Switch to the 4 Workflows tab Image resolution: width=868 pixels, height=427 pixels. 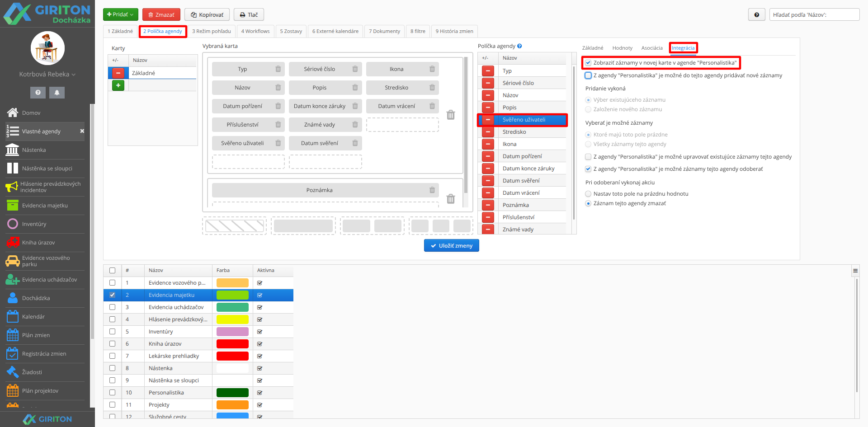[255, 31]
